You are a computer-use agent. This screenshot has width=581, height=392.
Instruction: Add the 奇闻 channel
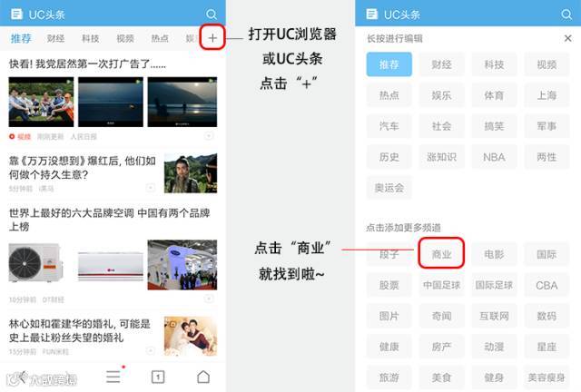point(442,316)
